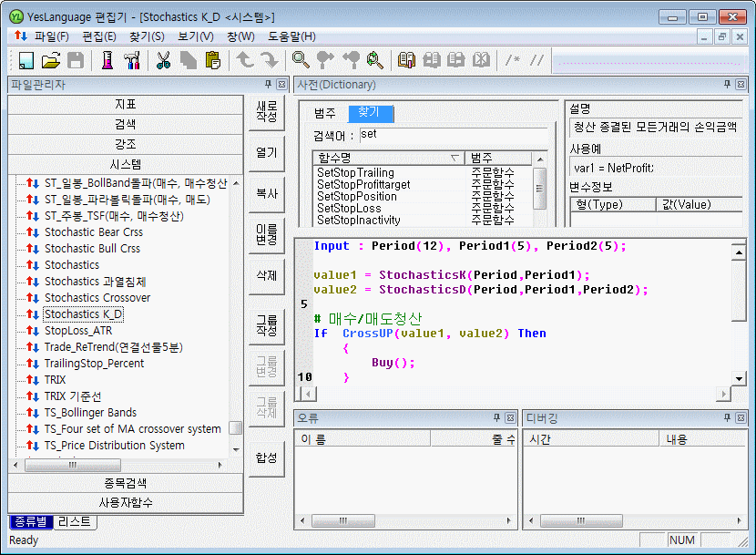Click the scissors cut icon

click(164, 60)
